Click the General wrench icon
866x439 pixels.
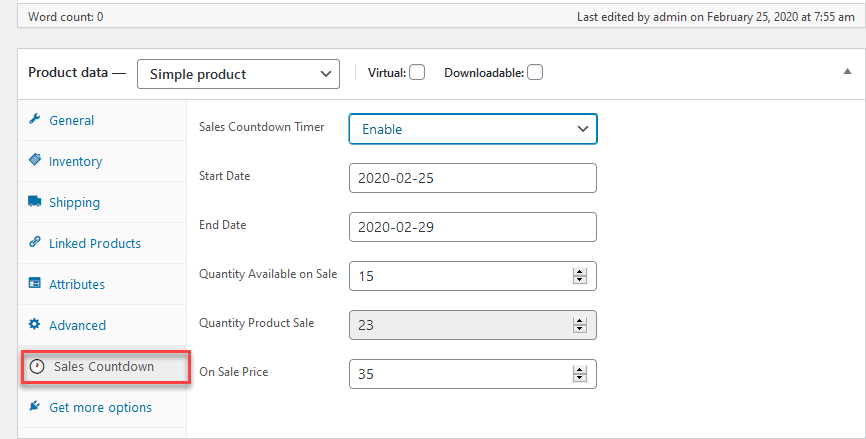click(x=34, y=120)
